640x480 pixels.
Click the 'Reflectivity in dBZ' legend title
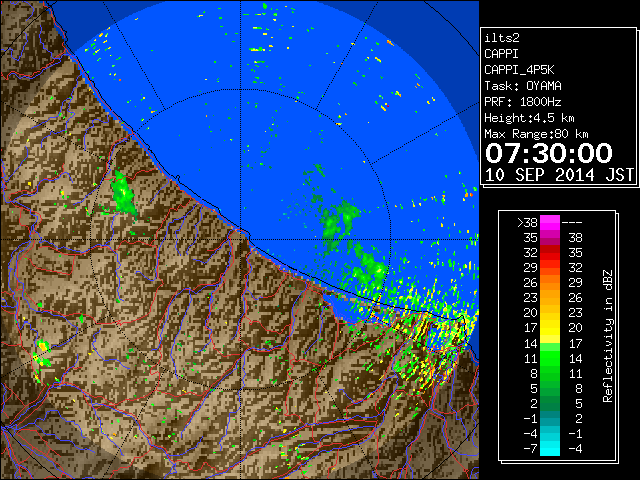[607, 336]
